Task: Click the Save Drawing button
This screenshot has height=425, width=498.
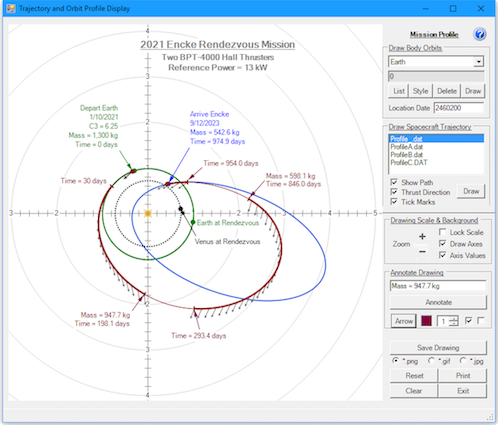Action: pos(438,348)
